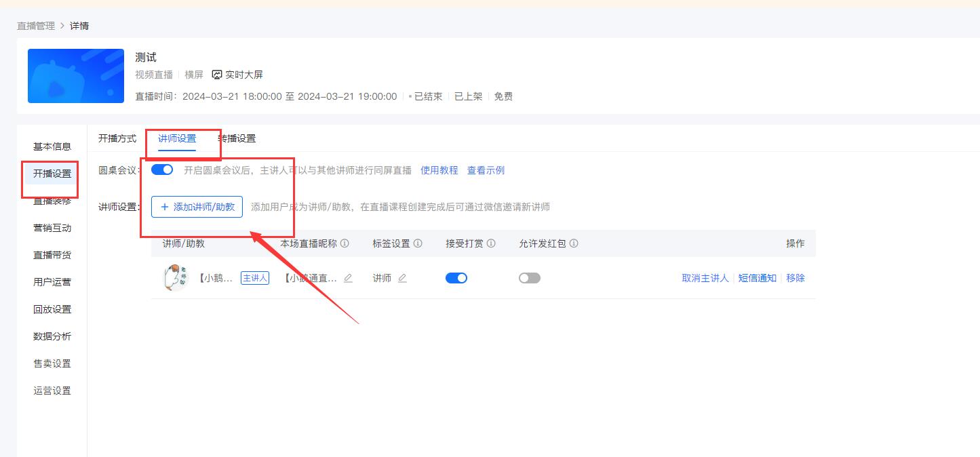Click the 实时大屏 screen icon

point(217,75)
